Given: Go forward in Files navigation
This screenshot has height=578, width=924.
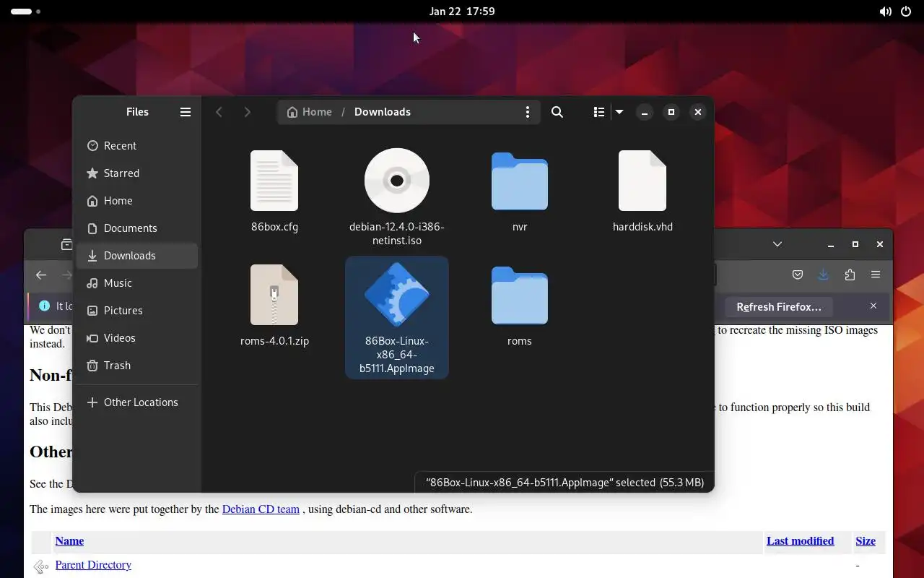Looking at the screenshot, I should (247, 112).
